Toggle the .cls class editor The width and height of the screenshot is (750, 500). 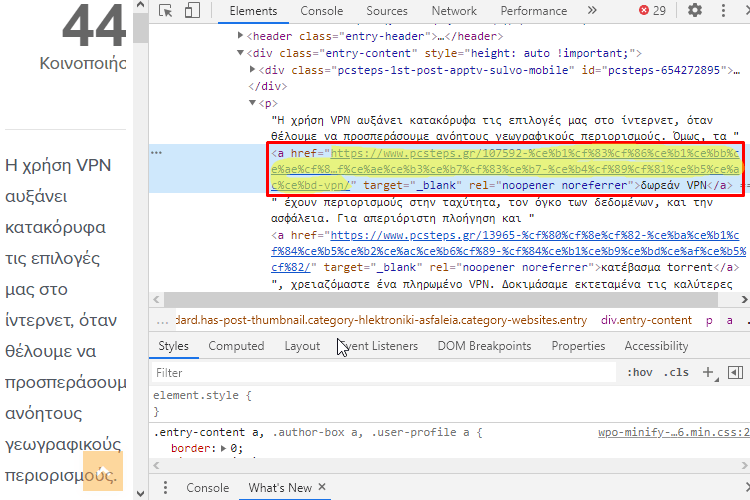676,372
